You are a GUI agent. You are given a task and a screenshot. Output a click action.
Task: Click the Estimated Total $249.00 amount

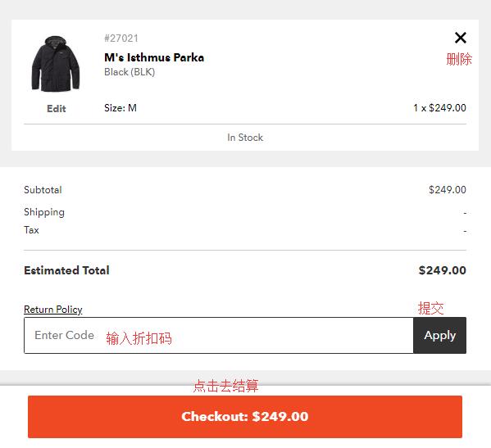443,270
